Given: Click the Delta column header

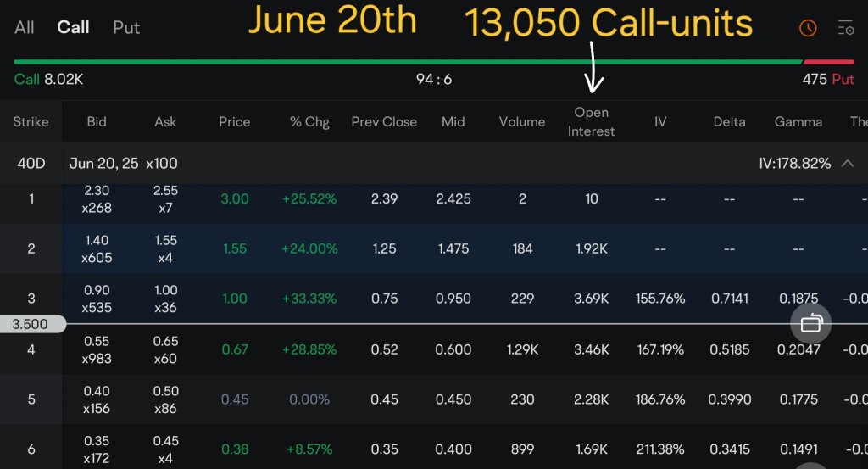Looking at the screenshot, I should coord(729,121).
